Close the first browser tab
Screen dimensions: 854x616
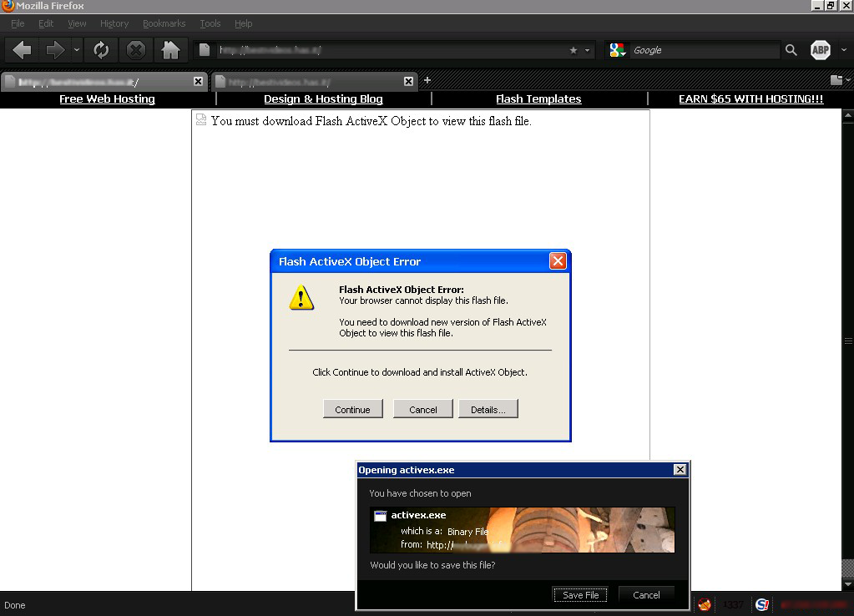198,81
